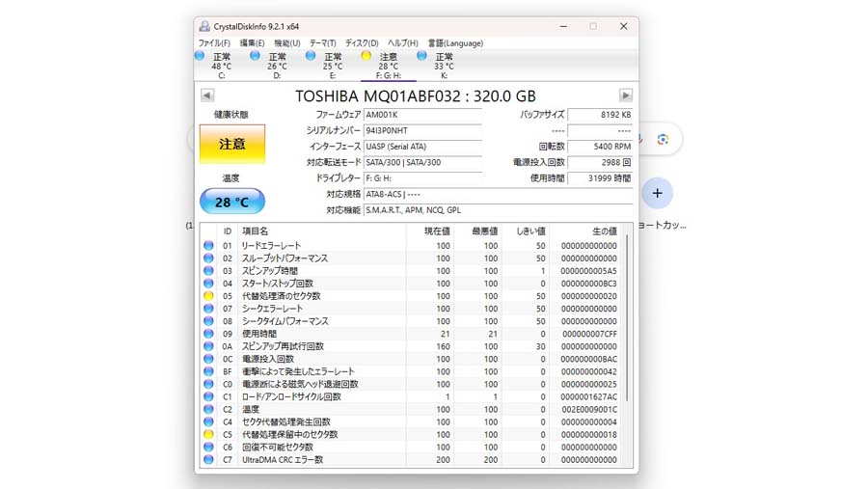Image resolution: width=868 pixels, height=489 pixels.
Task: Click the yellow status icon for ID 05
Action: (208, 296)
